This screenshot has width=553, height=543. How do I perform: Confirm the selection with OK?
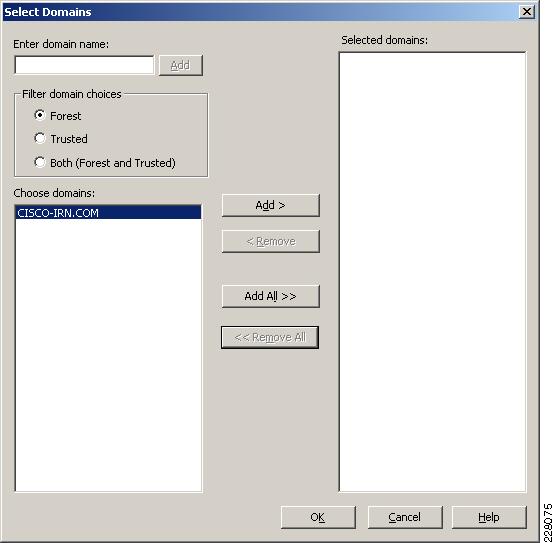(318, 517)
